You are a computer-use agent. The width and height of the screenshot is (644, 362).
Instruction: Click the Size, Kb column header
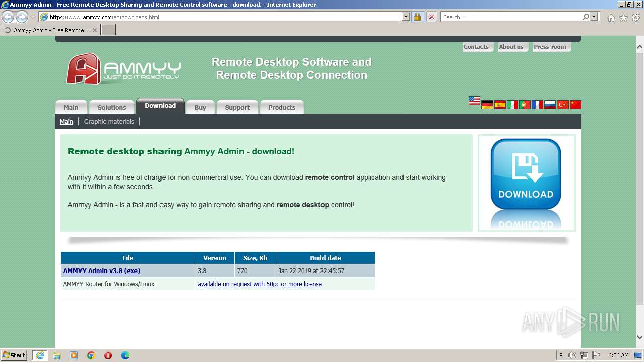click(x=255, y=258)
